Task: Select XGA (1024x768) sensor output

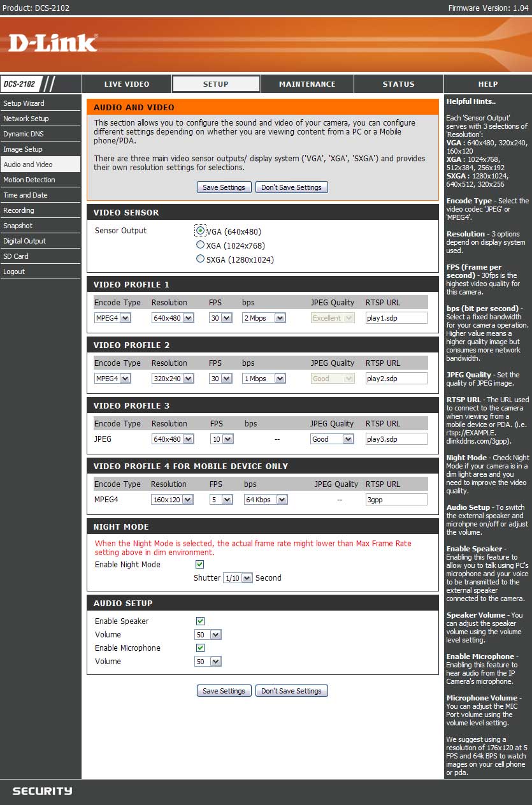Action: point(200,245)
